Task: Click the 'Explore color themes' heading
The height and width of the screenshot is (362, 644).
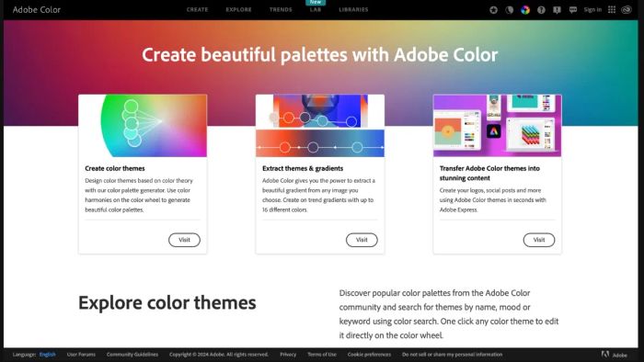Action: click(x=167, y=303)
